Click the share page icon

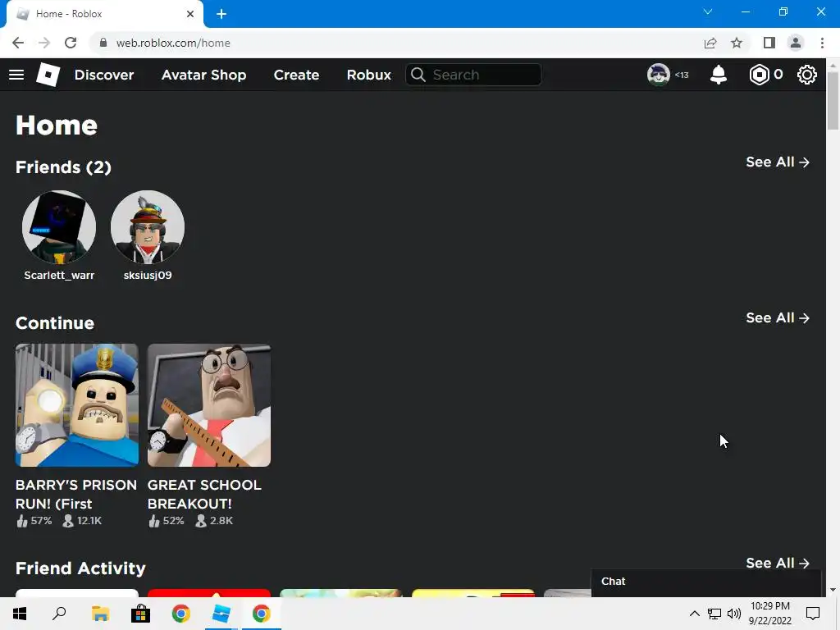[710, 43]
